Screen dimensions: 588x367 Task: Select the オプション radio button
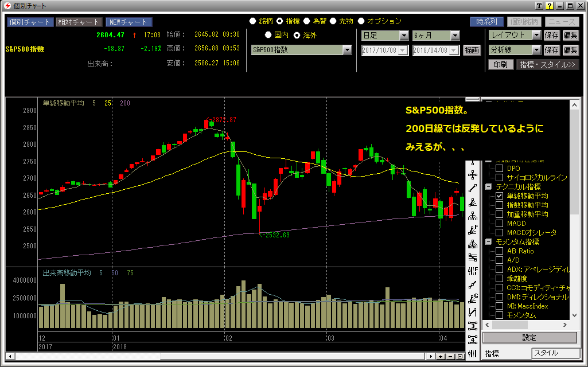tap(361, 21)
